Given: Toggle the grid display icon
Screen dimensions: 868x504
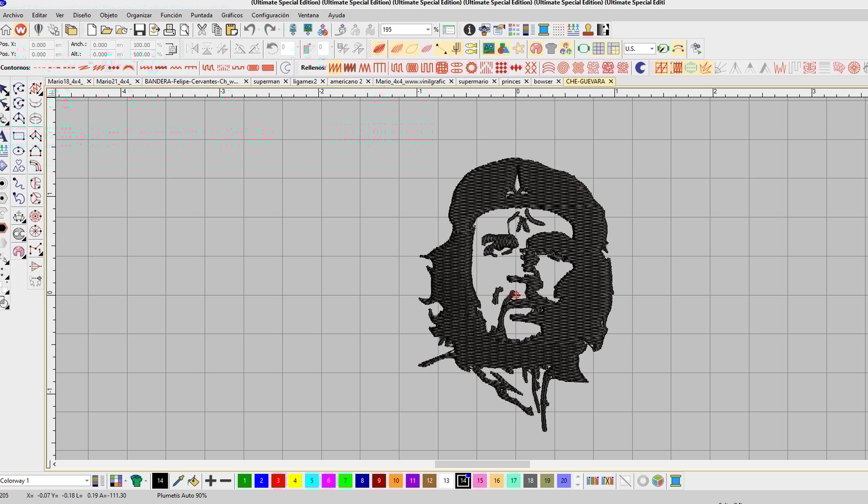Looking at the screenshot, I should point(598,49).
